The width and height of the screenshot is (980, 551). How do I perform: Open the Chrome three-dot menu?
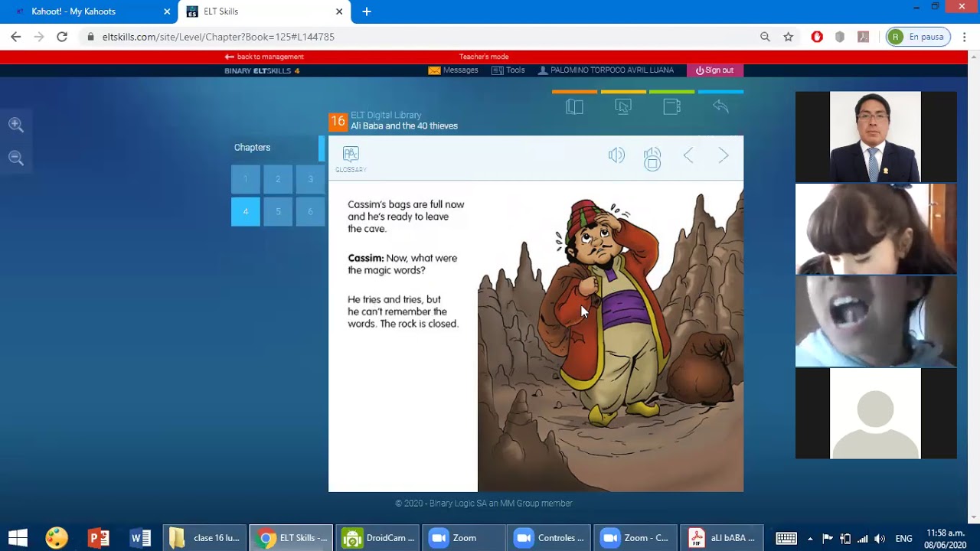[x=965, y=37]
